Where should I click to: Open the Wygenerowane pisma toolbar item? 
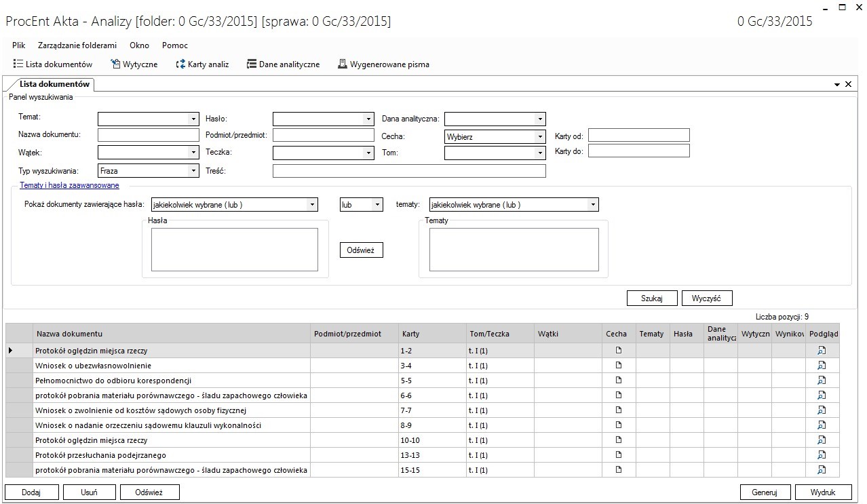click(383, 64)
